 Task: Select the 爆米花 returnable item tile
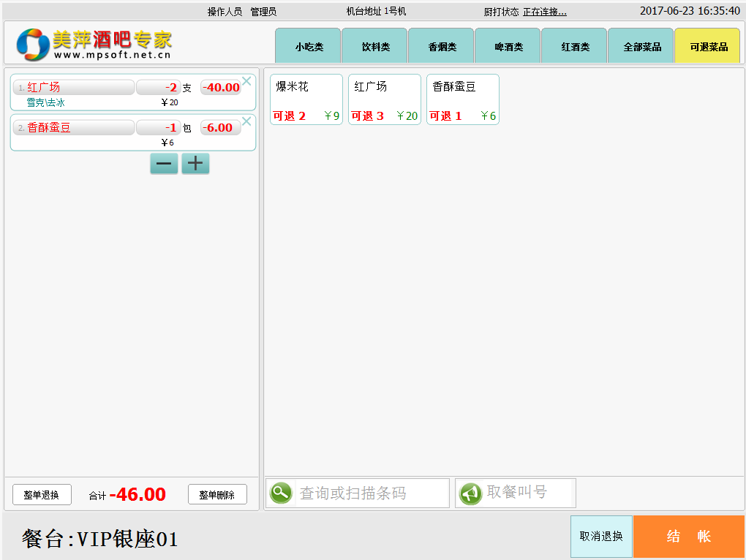306,99
